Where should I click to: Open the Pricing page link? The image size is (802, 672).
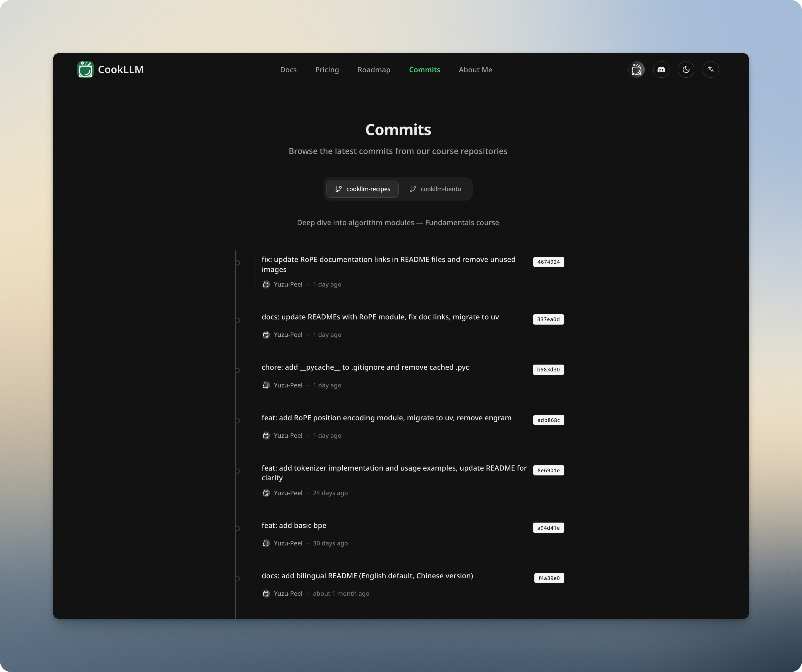pyautogui.click(x=327, y=69)
